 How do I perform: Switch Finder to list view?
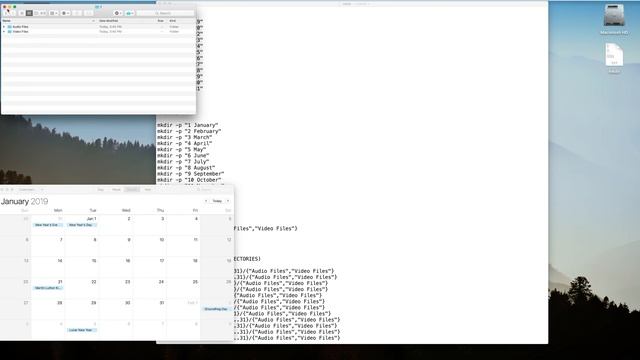click(29, 13)
